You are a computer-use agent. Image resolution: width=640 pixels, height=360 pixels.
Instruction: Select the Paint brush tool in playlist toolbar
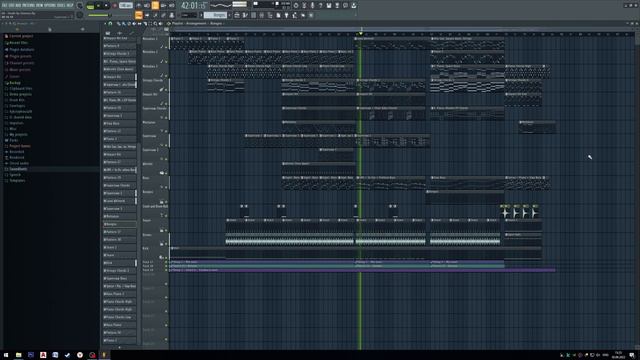click(x=123, y=24)
